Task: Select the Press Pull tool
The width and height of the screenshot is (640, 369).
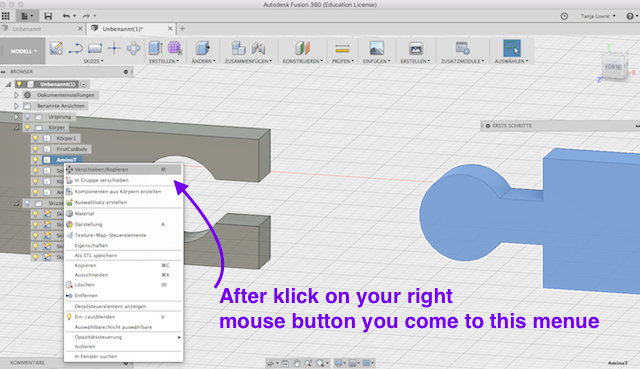Action: (202, 48)
